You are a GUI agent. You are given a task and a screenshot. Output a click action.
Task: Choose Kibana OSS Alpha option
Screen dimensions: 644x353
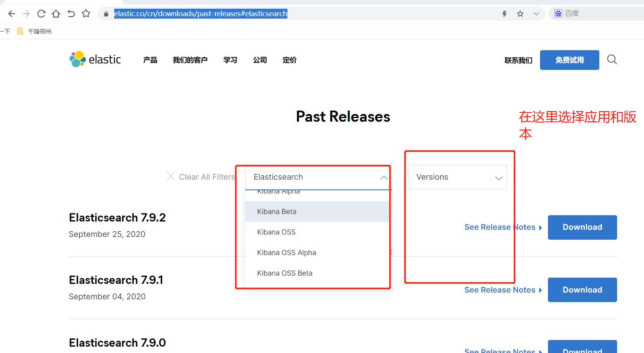pyautogui.click(x=317, y=253)
